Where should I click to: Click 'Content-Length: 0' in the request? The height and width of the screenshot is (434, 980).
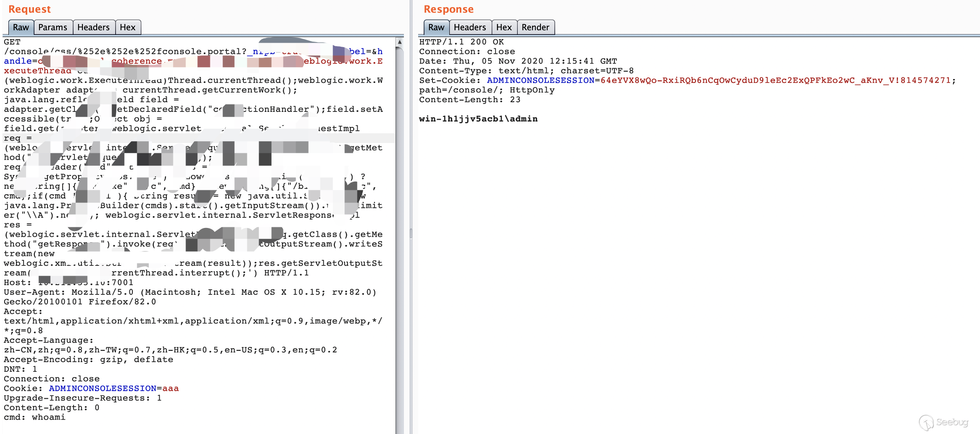click(52, 408)
